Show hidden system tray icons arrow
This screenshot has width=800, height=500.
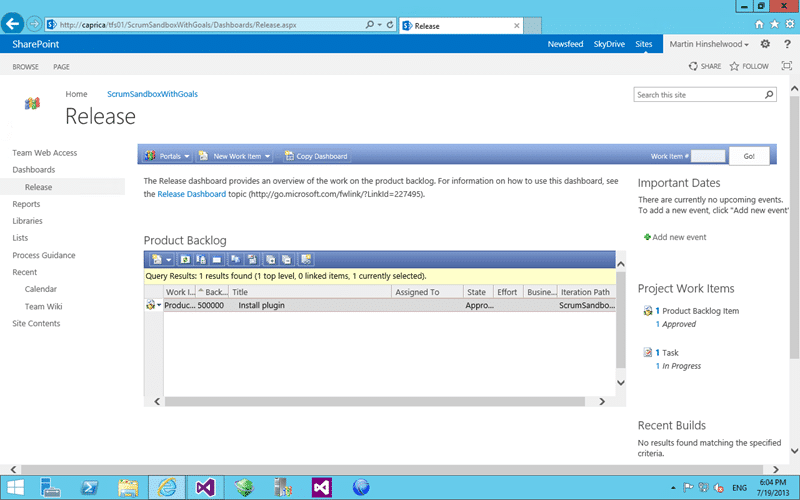click(x=673, y=488)
